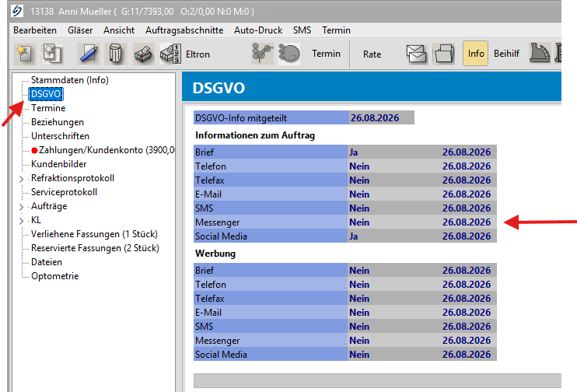Expand the KL tree node
The width and height of the screenshot is (577, 392).
21,221
